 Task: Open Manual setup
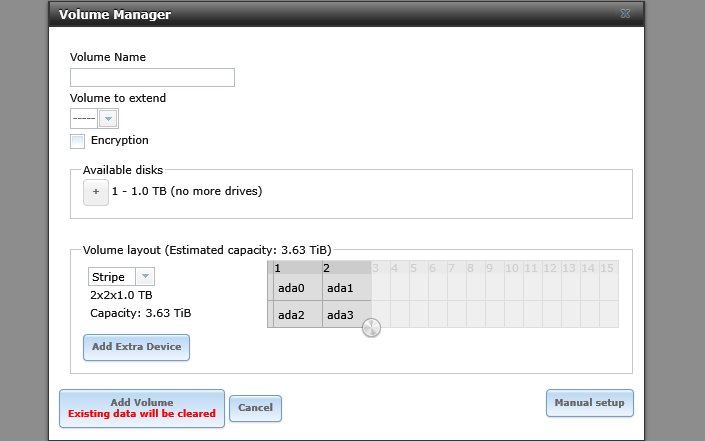tap(589, 403)
